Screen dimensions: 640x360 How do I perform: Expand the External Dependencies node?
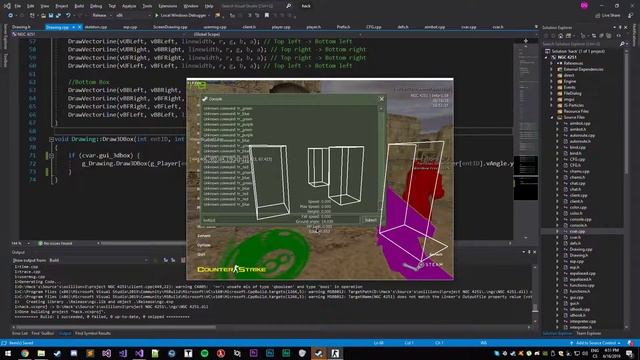point(552,69)
